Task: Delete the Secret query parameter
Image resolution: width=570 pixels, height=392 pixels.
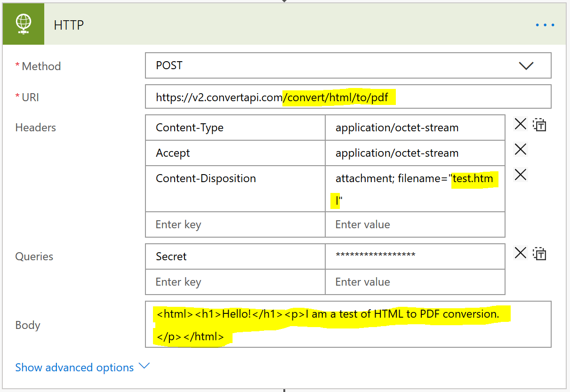Action: point(520,253)
